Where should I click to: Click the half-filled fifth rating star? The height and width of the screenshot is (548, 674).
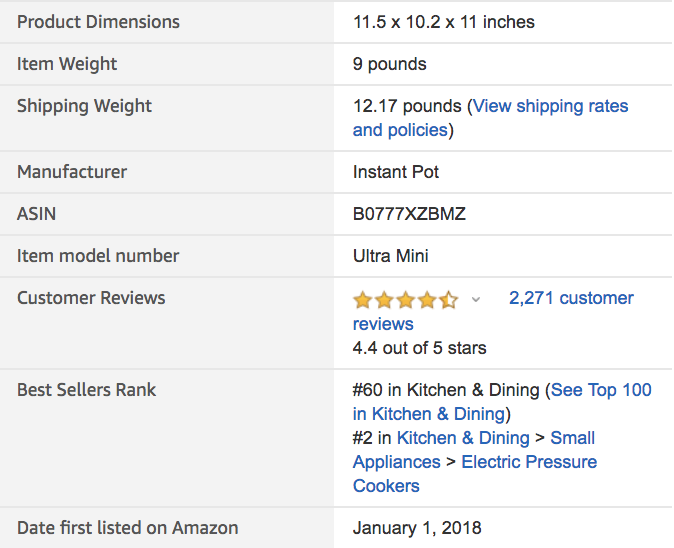[448, 299]
